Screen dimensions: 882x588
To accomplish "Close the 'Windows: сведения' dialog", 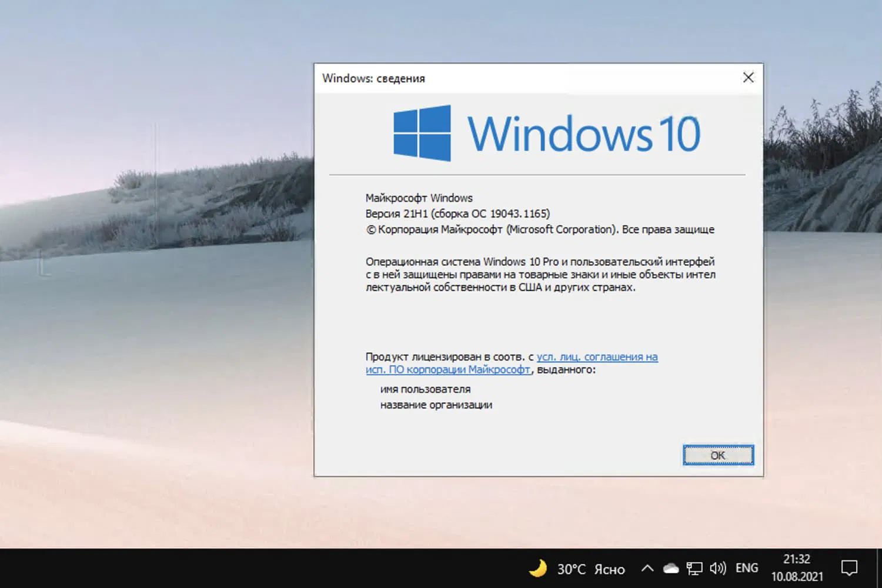I will pyautogui.click(x=747, y=77).
